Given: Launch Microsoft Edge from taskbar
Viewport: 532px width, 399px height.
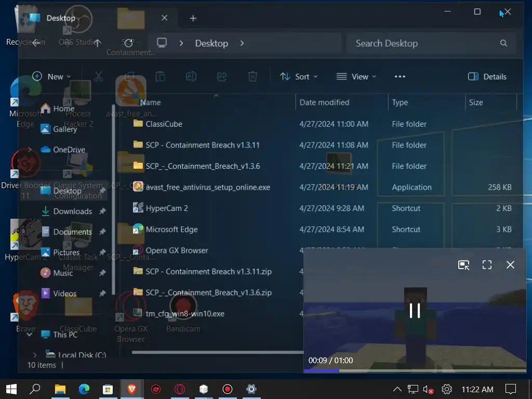Looking at the screenshot, I should point(84,389).
